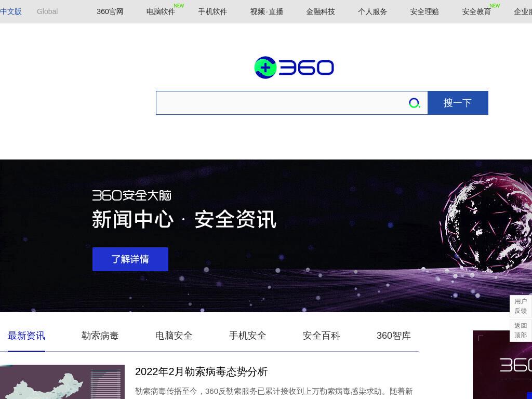This screenshot has width=532, height=399.
Task: Click the 360 logo above search box
Action: click(294, 68)
